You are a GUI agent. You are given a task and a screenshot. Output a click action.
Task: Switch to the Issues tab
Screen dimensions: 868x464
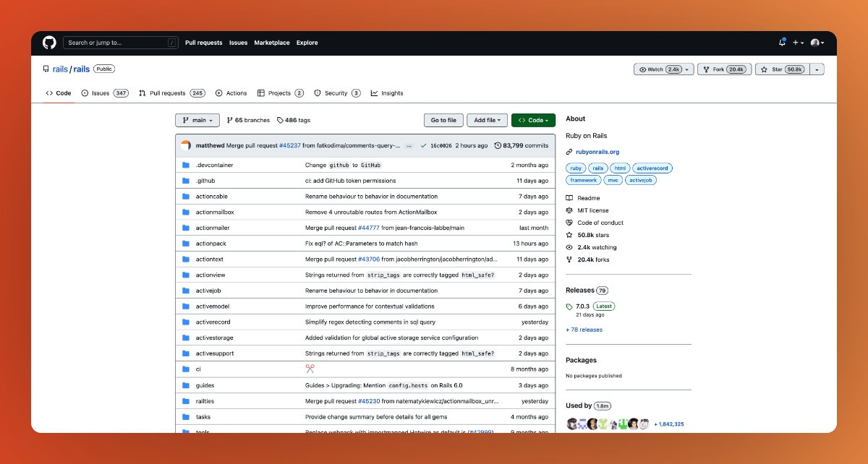pyautogui.click(x=105, y=93)
